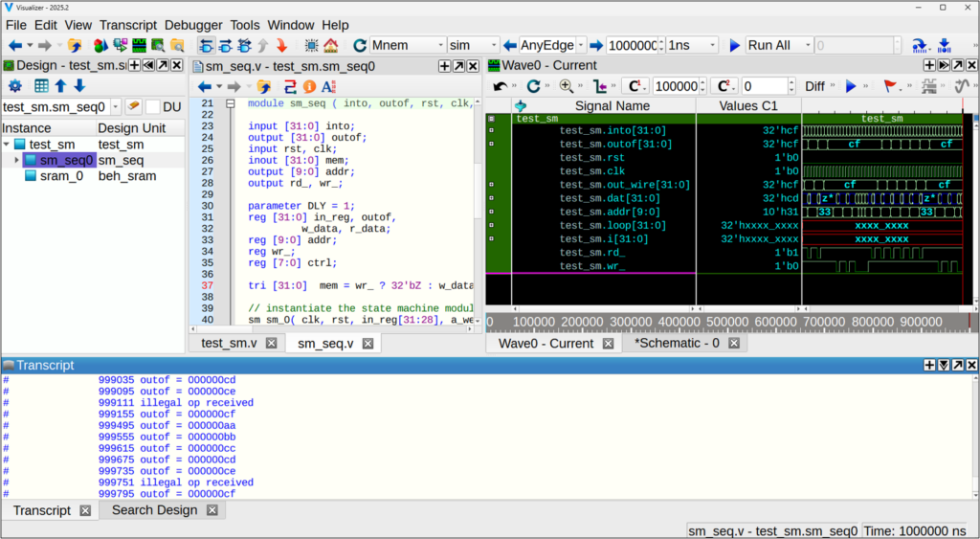
Task: Toggle the checkbox beside DU
Action: click(152, 107)
